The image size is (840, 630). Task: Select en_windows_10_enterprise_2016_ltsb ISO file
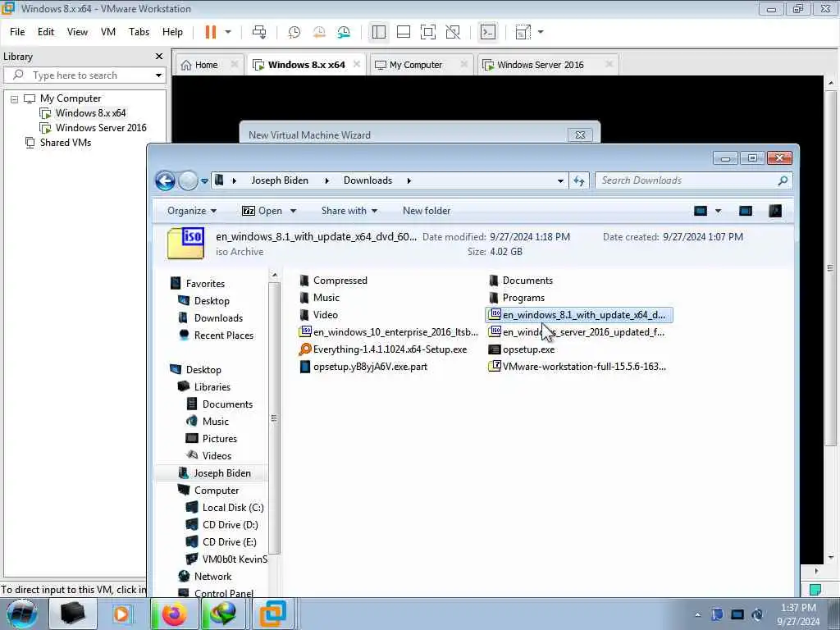(x=388, y=332)
